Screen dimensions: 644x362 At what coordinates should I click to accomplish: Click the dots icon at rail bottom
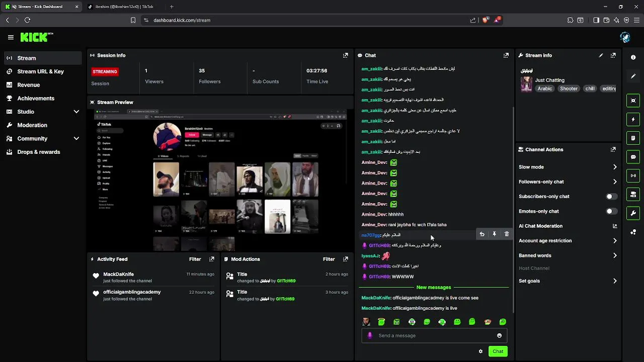tap(633, 232)
